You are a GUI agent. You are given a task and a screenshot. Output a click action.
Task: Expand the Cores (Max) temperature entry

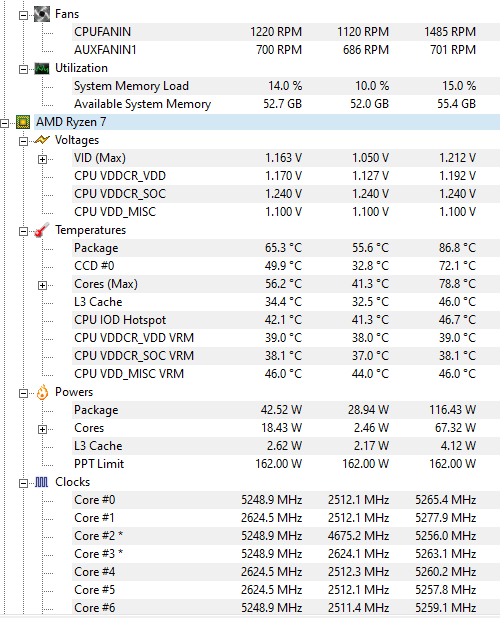click(43, 285)
